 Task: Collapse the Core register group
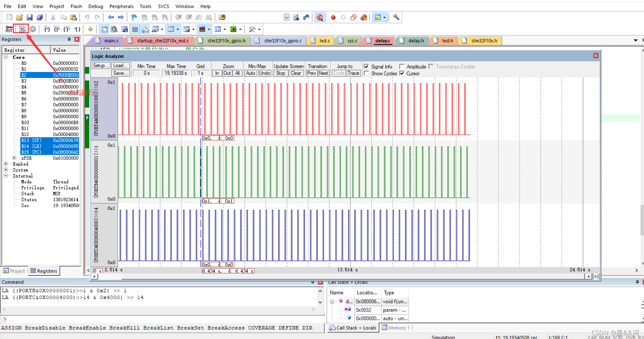click(6, 57)
